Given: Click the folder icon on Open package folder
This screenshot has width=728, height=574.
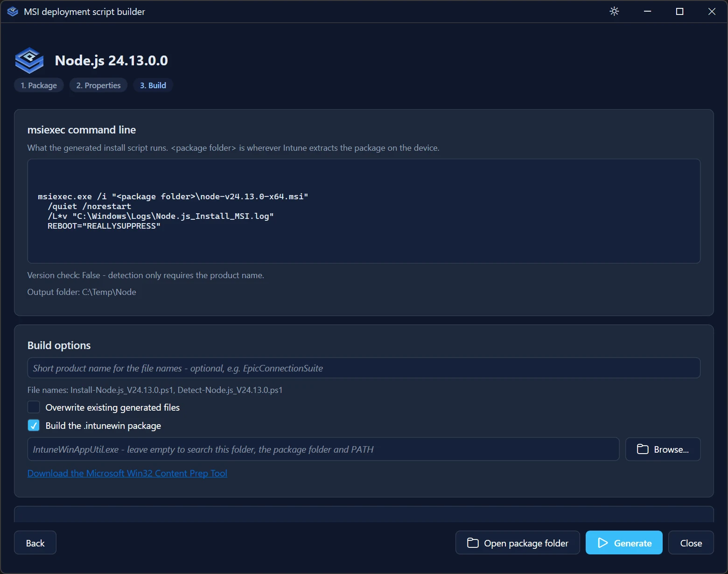Looking at the screenshot, I should (473, 543).
